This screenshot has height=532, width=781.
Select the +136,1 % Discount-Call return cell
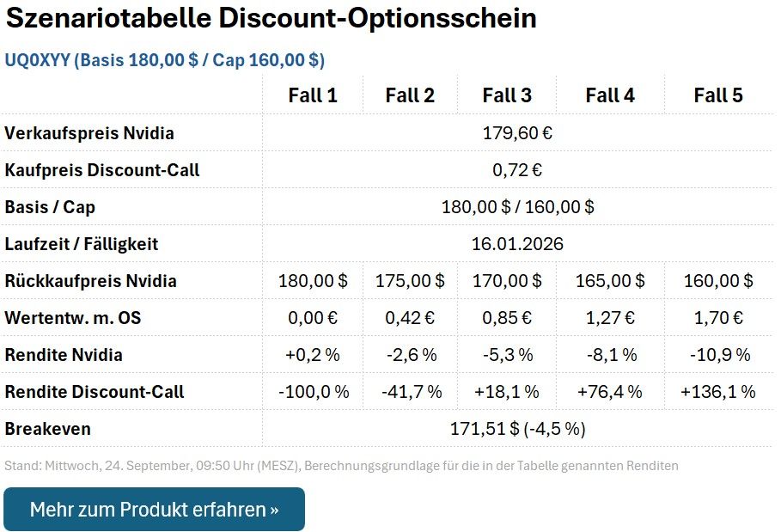pyautogui.click(x=718, y=392)
